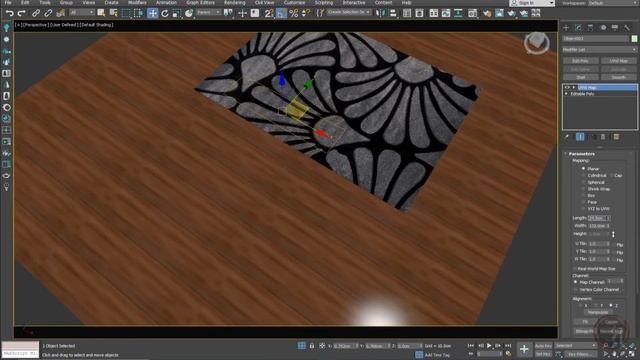Open the Rendering menu
Viewport: 640px width, 360px height.
[234, 2]
